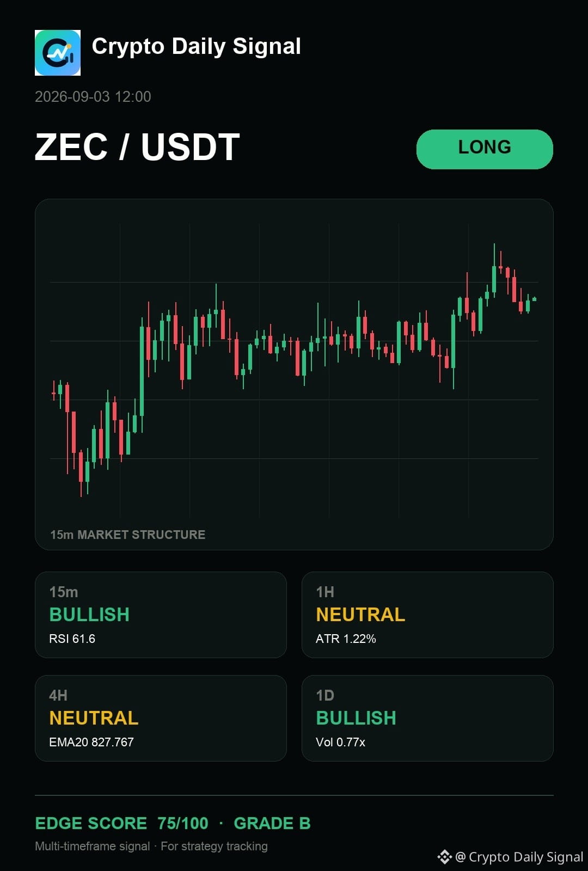
Task: Click the 2026-09-03 12:00 timestamp
Action: pos(93,97)
